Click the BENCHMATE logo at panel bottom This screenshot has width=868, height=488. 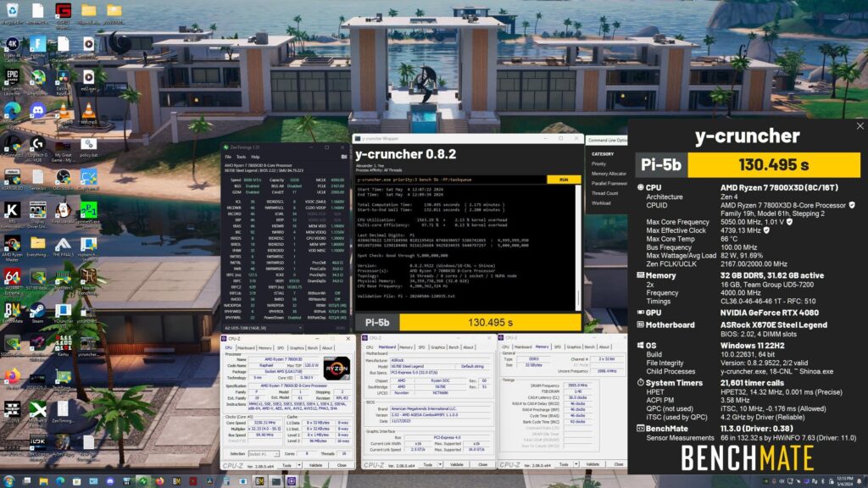pos(747,458)
